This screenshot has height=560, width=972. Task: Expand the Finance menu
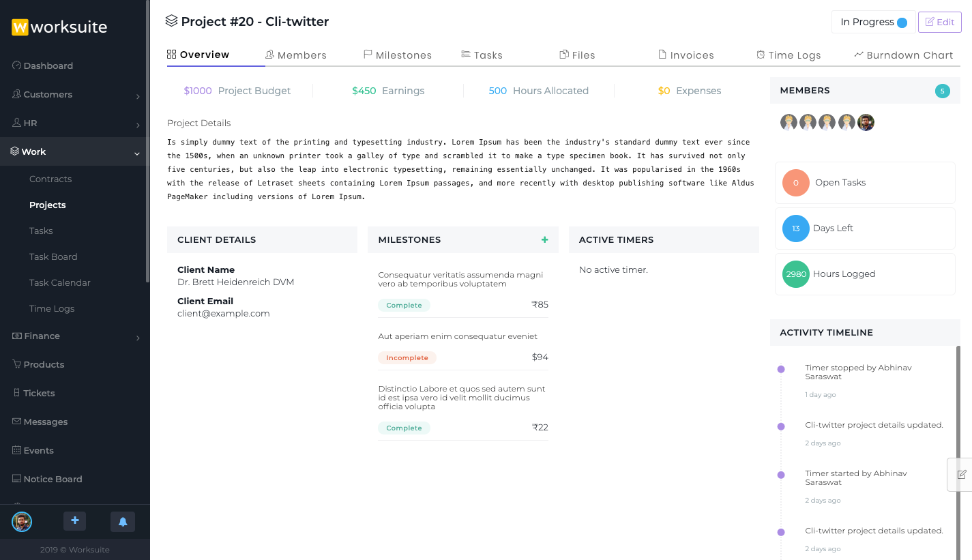click(x=74, y=336)
